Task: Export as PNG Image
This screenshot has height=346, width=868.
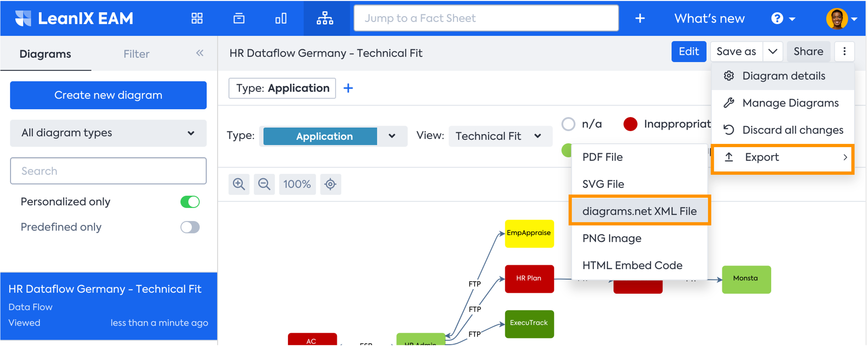Action: tap(639, 238)
